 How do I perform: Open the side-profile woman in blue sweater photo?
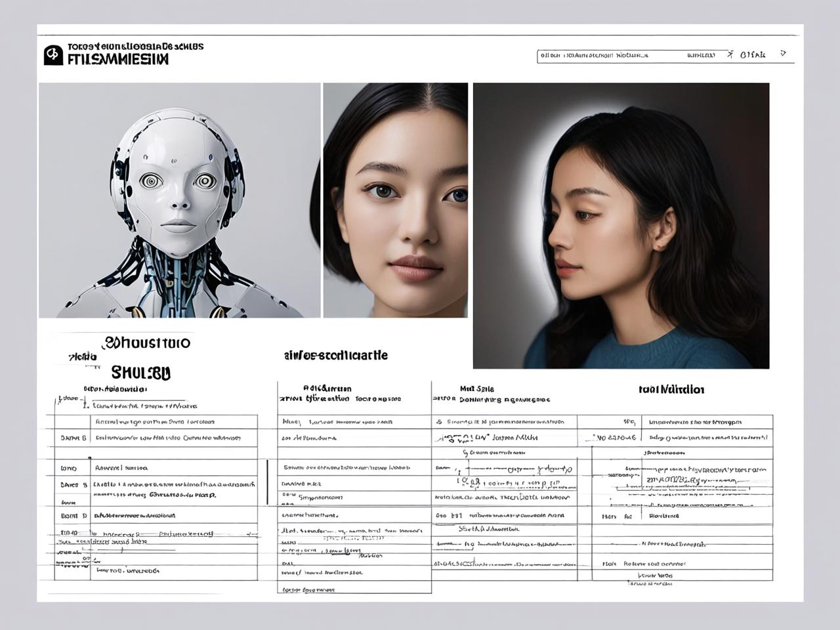[x=621, y=226]
